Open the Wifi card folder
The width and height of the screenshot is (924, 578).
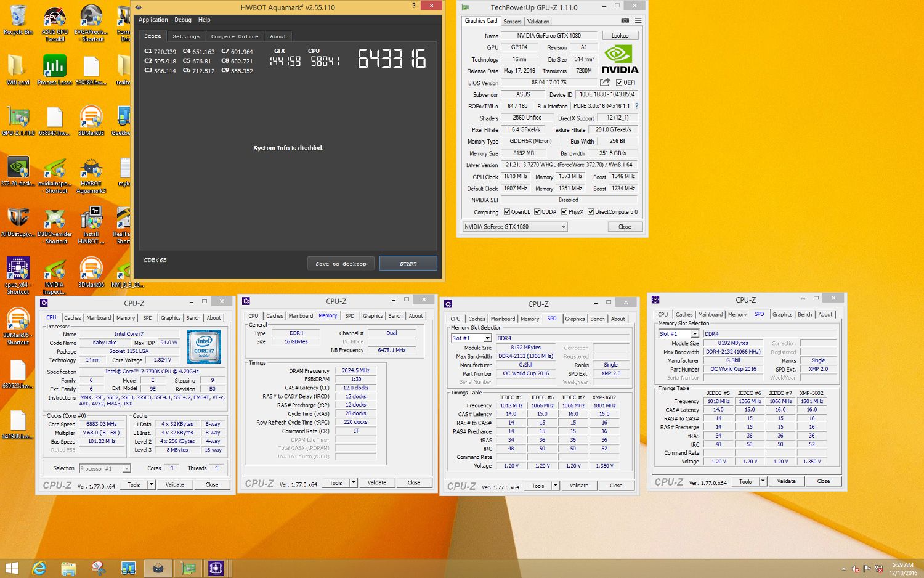[x=18, y=70]
